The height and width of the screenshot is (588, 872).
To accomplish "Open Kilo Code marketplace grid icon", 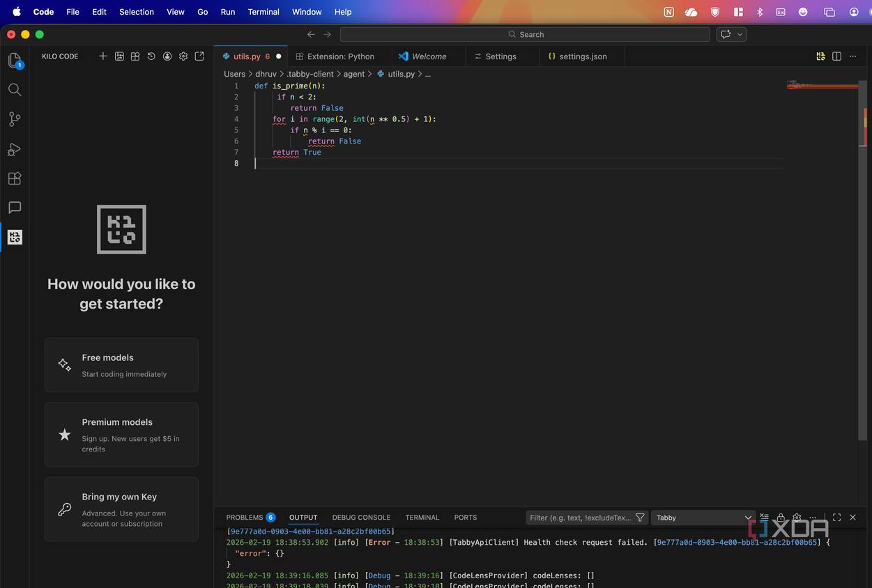I will click(135, 56).
